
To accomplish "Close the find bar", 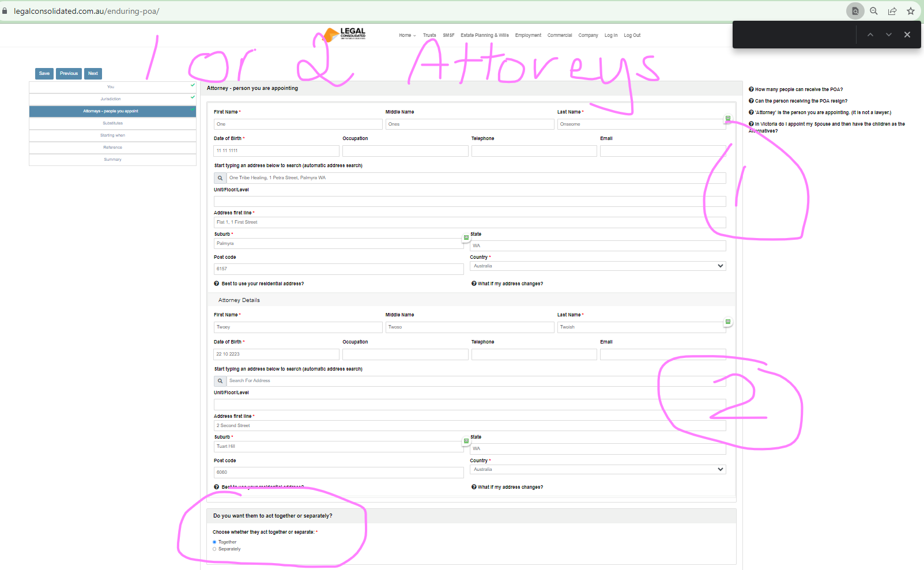I will 907,35.
